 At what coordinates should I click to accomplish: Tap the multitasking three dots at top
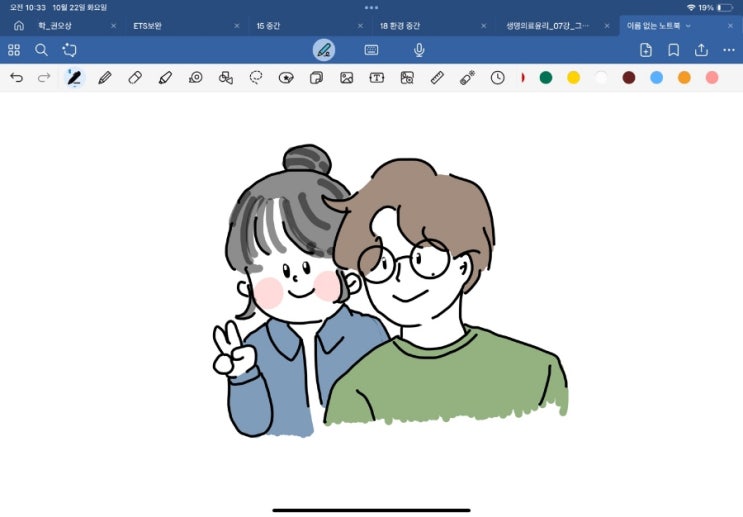(372, 8)
